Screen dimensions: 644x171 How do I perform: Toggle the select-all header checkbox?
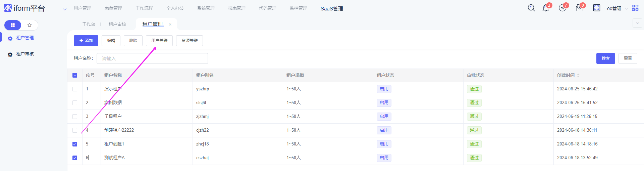click(x=75, y=75)
